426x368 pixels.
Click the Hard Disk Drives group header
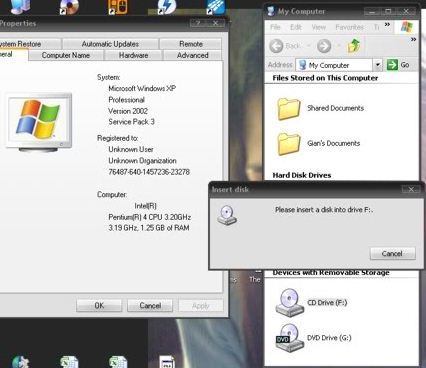(x=302, y=175)
